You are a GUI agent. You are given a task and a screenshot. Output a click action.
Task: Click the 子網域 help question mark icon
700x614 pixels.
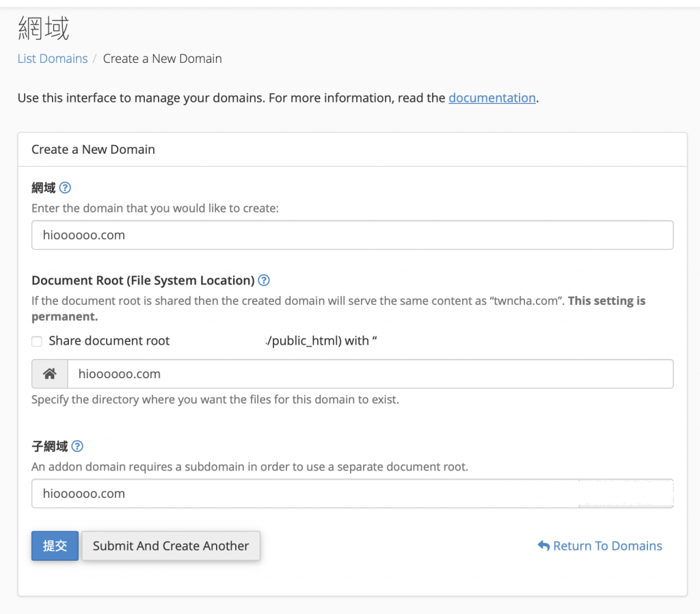(77, 446)
